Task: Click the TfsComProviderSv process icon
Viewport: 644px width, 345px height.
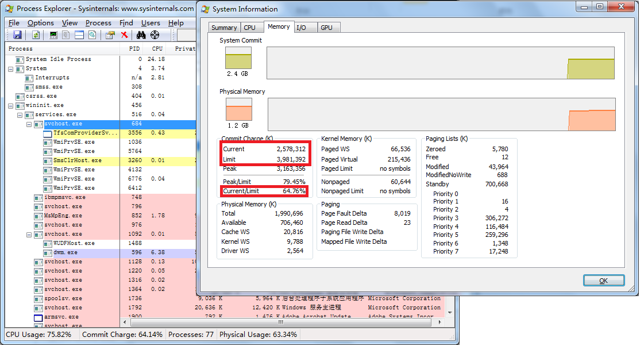Action: point(47,133)
